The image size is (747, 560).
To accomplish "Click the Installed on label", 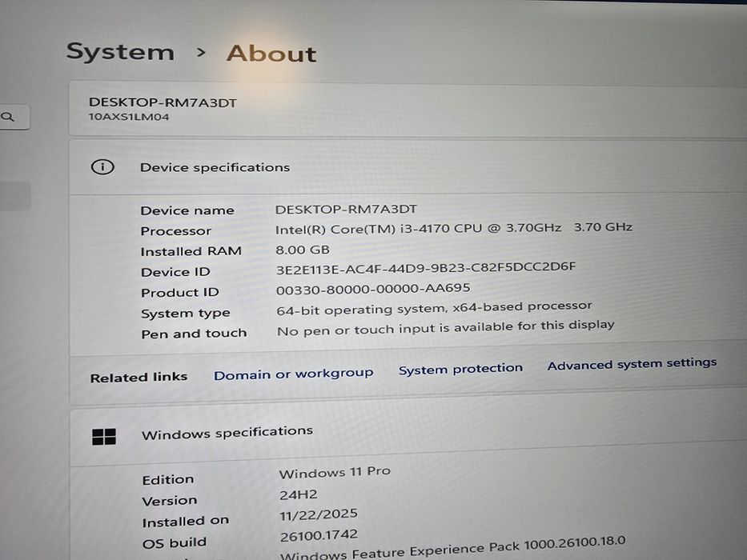I will (x=185, y=522).
